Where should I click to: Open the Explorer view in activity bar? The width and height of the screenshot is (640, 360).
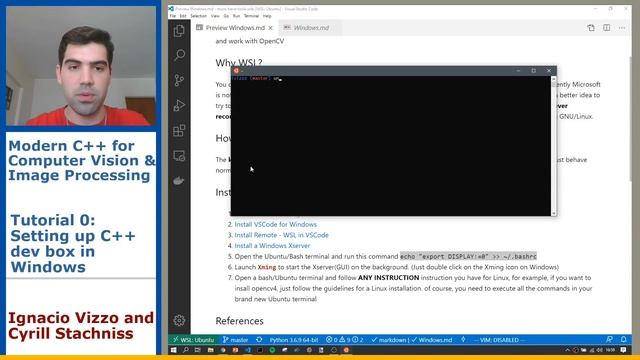coord(179,31)
